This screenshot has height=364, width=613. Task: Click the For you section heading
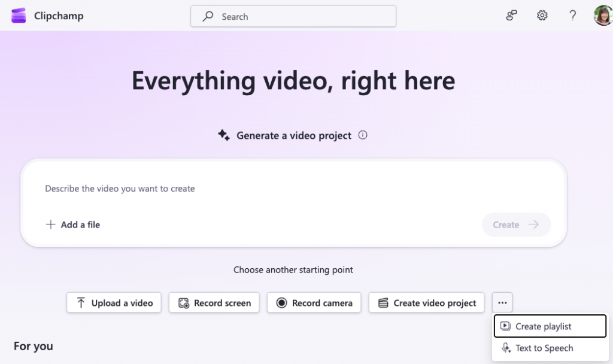[34, 346]
